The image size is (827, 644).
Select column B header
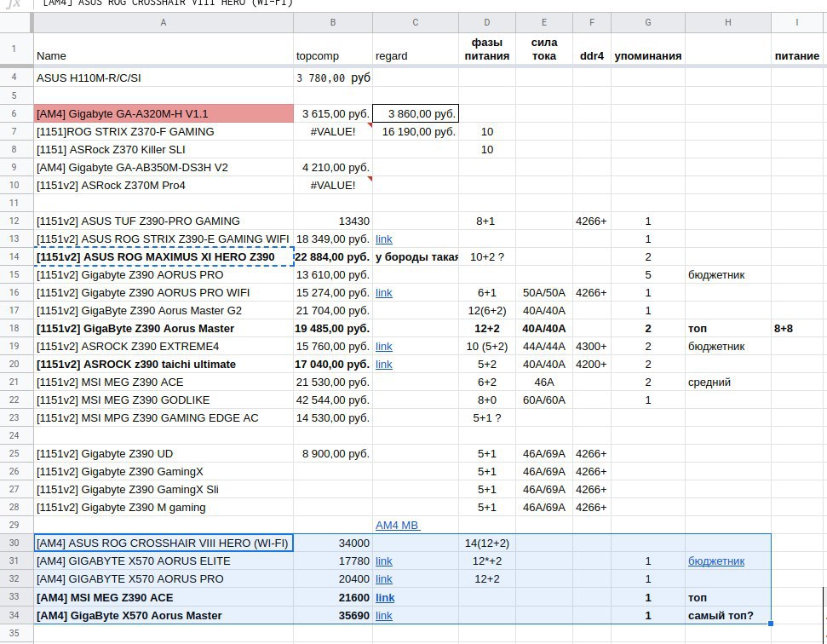333,23
